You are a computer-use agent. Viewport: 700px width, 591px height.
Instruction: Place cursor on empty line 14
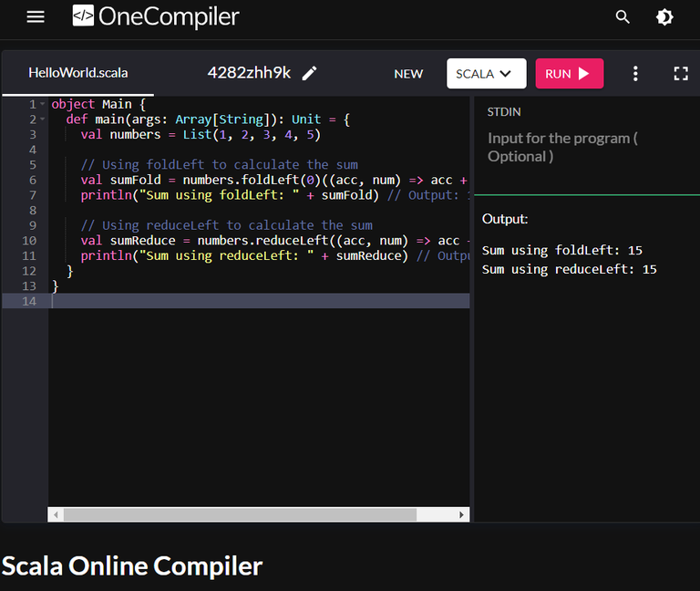259,301
